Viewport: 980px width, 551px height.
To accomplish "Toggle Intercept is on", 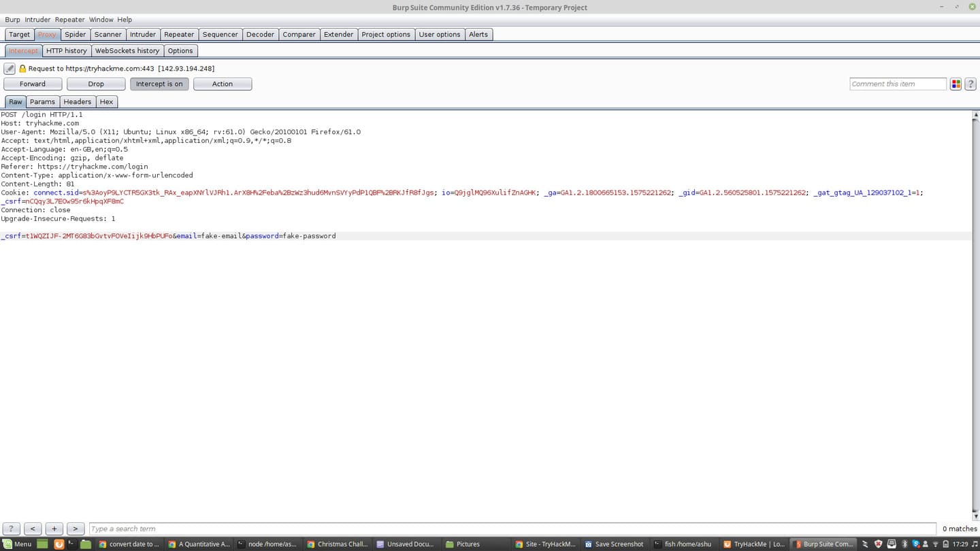I will tap(159, 84).
